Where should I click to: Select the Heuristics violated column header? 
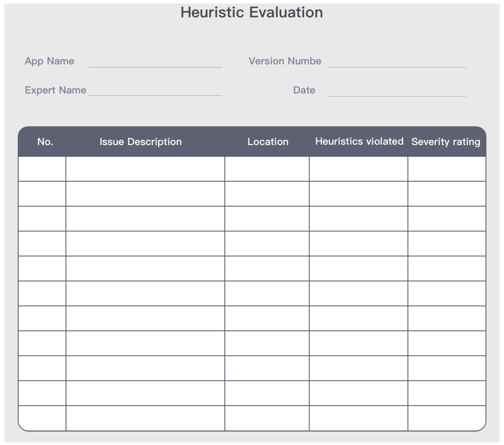359,142
